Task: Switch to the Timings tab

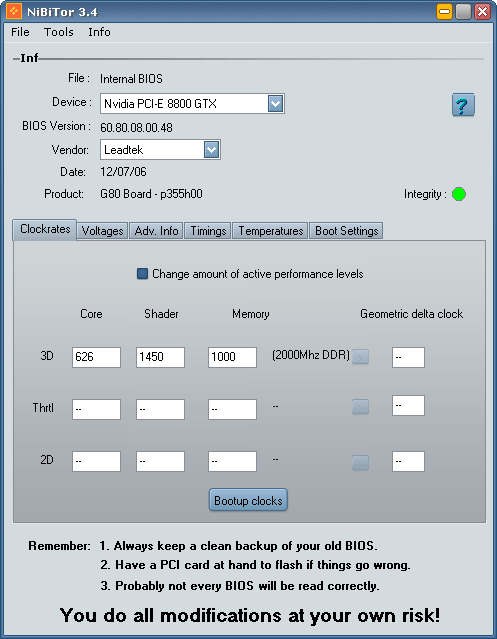Action: [x=208, y=231]
